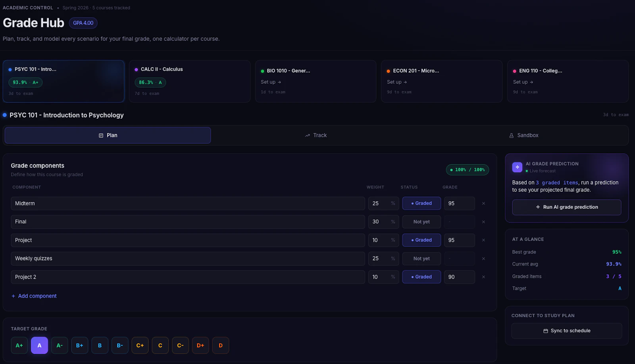The width and height of the screenshot is (635, 364).
Task: Edit the Weekly quizzes name field
Action: click(188, 258)
